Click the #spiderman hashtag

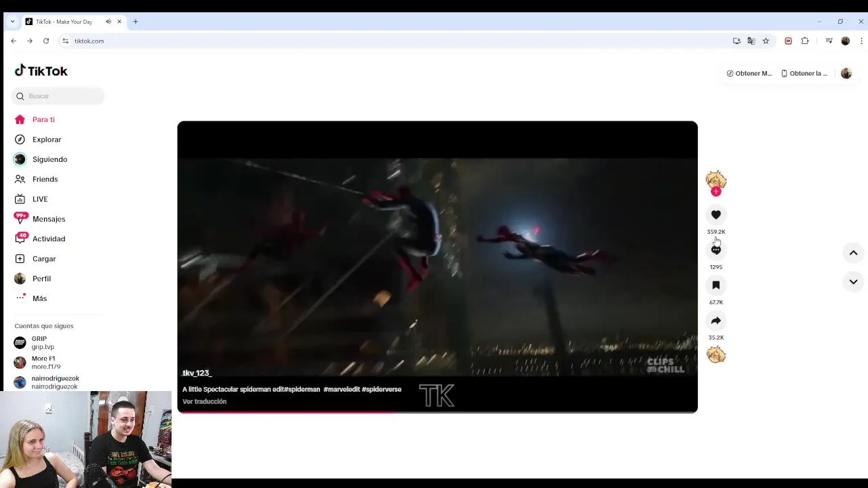point(302,390)
